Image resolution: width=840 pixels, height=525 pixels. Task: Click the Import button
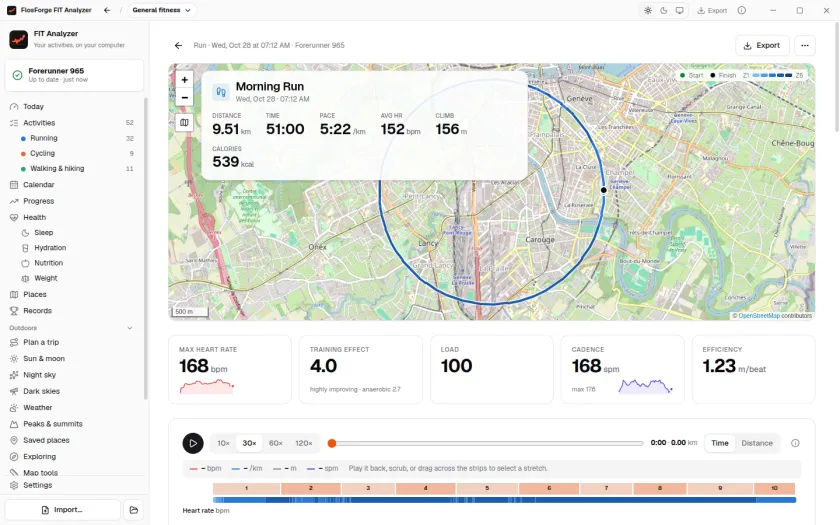[x=63, y=510]
